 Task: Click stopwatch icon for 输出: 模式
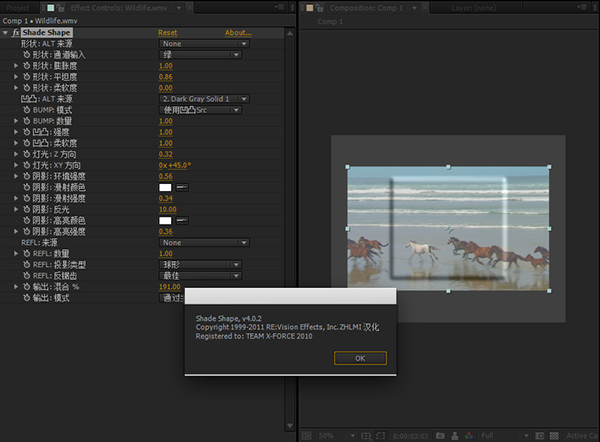26,298
